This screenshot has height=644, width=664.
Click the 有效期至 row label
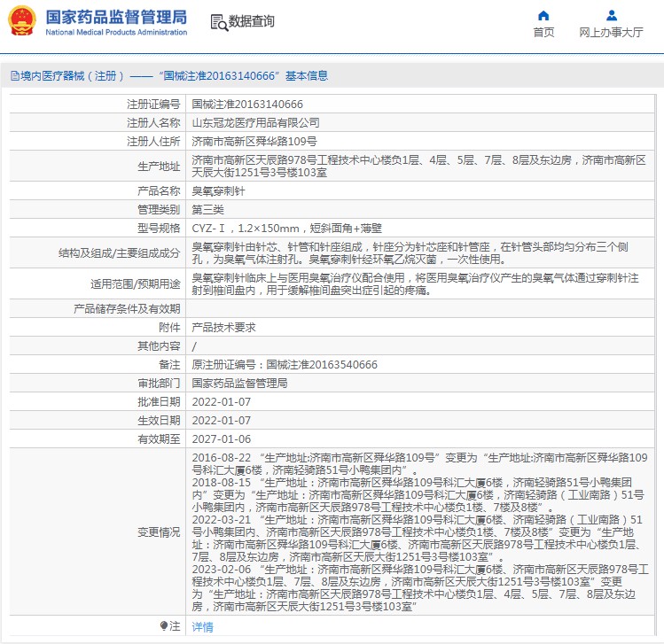(159, 439)
